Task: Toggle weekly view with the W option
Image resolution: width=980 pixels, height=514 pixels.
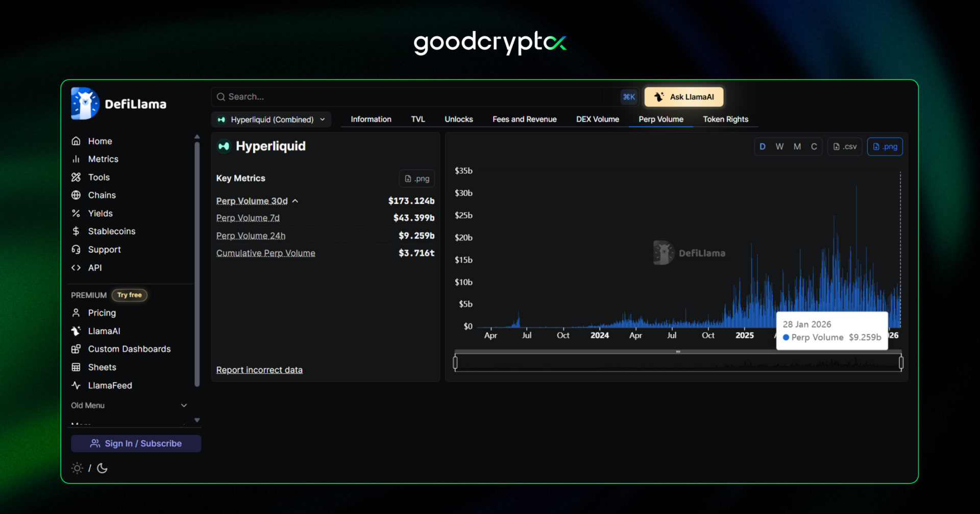Action: point(779,146)
